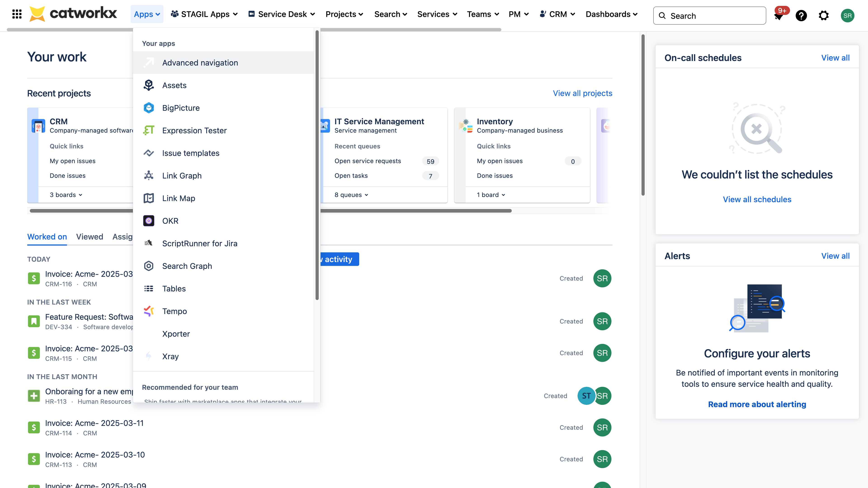Click the Link Map app icon
This screenshot has width=868, height=488.
(149, 198)
